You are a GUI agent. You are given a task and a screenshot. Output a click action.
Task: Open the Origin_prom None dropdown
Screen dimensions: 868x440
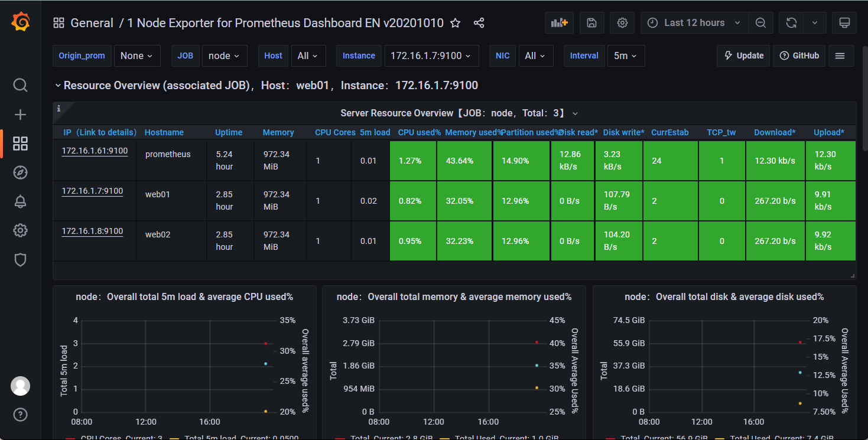136,56
